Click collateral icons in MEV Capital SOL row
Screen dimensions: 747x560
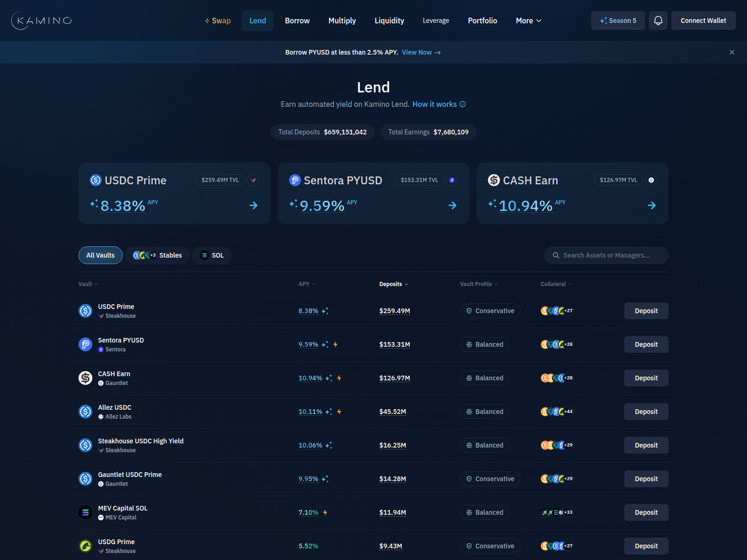click(557, 512)
